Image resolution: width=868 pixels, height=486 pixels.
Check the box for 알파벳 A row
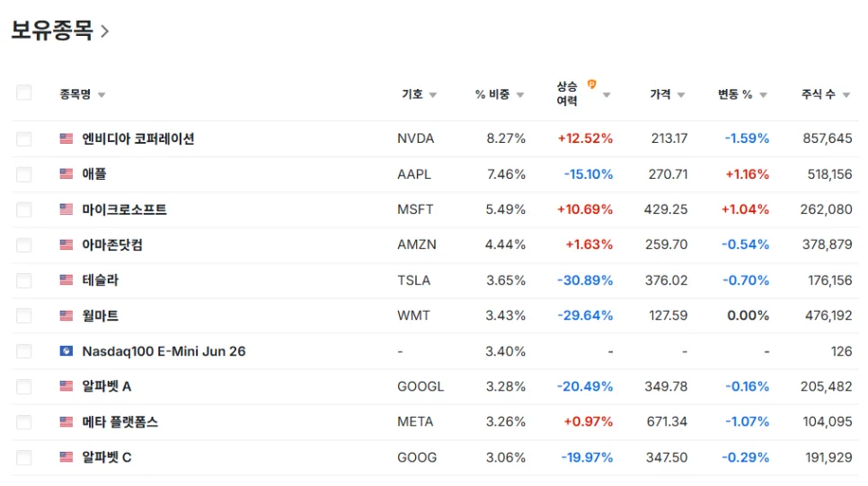click(x=23, y=386)
